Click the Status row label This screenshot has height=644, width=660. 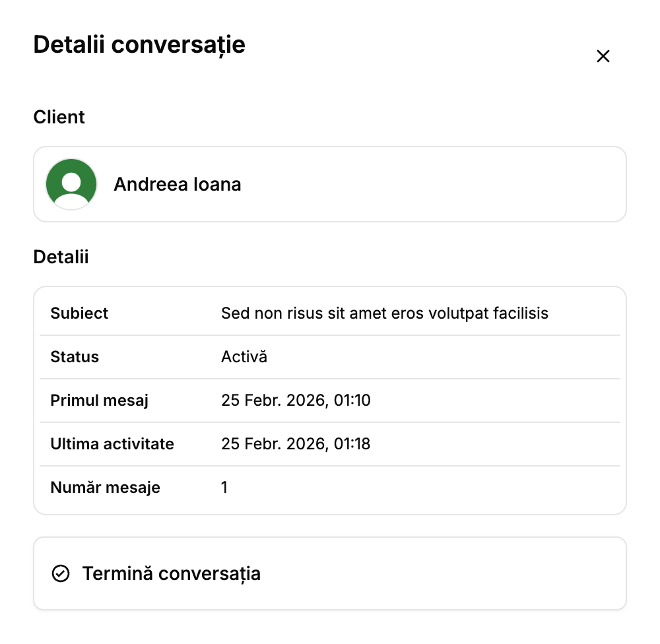[x=75, y=356]
